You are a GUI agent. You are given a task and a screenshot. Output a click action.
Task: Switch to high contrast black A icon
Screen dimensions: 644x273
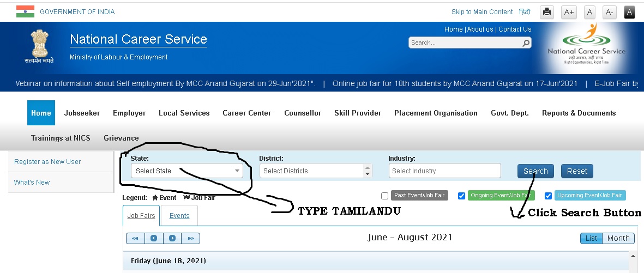tap(629, 12)
